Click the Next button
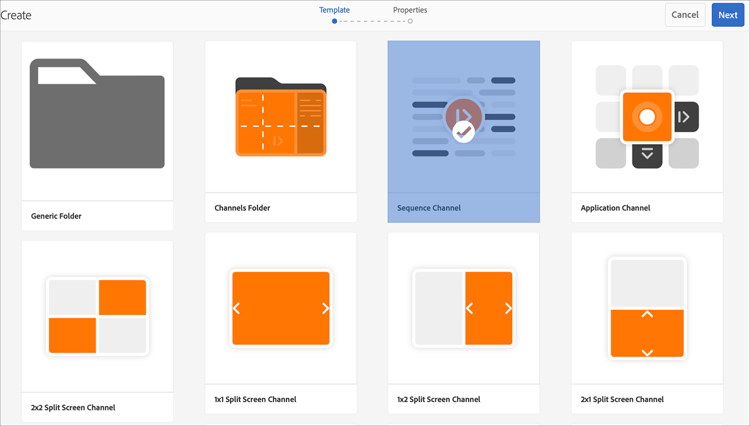 (x=728, y=15)
